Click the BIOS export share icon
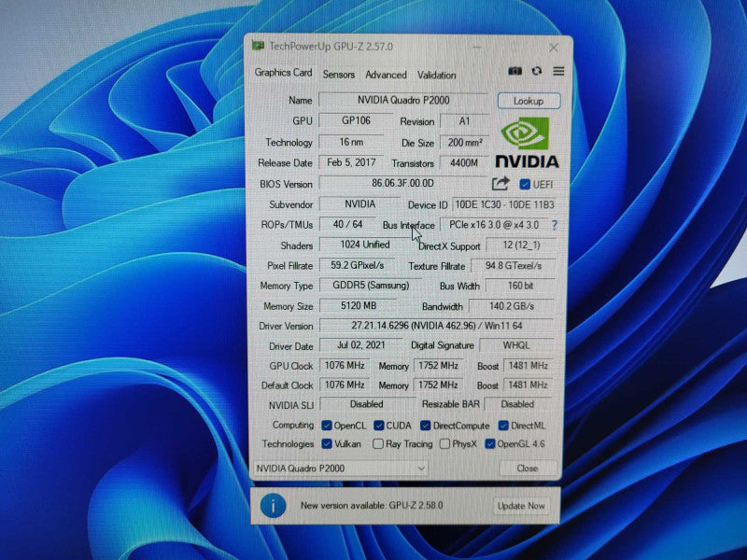 [500, 183]
